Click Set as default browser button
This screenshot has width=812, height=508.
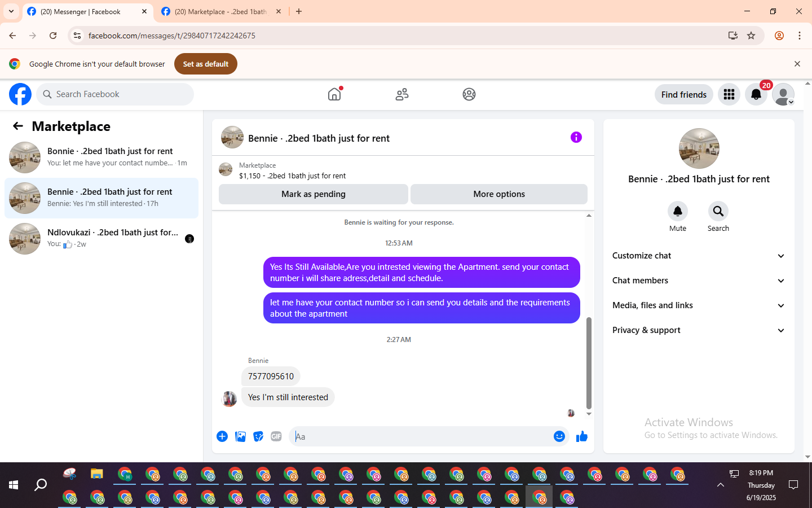[x=206, y=64]
